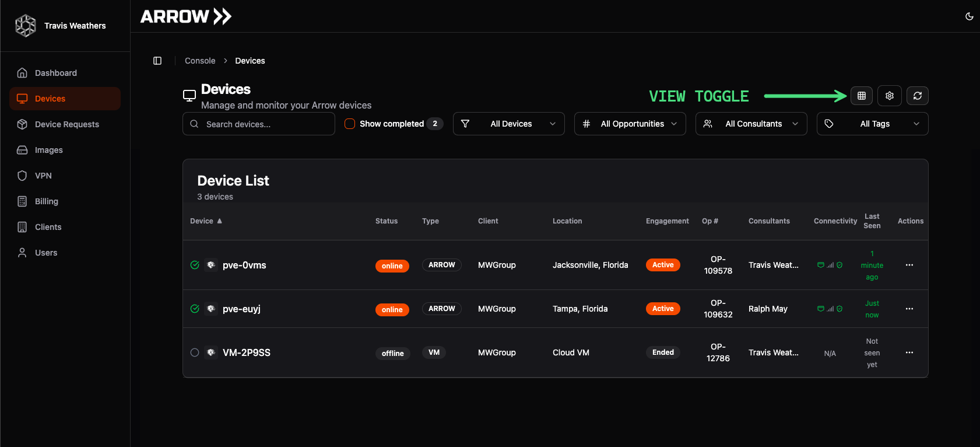Switch to grid view toggle icon
The image size is (980, 447).
(x=861, y=96)
